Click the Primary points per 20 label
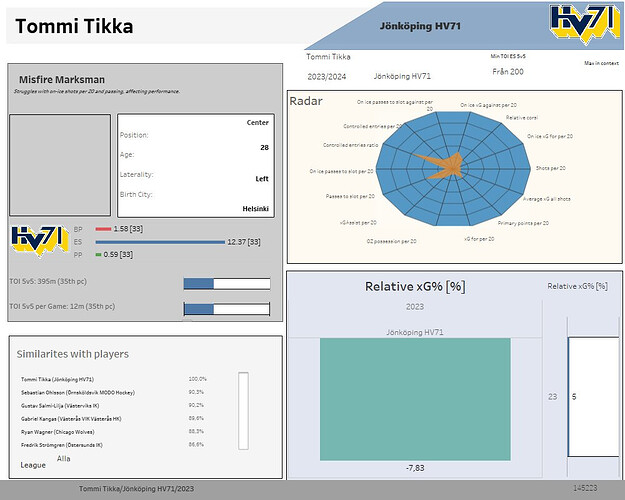This screenshot has width=625, height=500. point(523,223)
